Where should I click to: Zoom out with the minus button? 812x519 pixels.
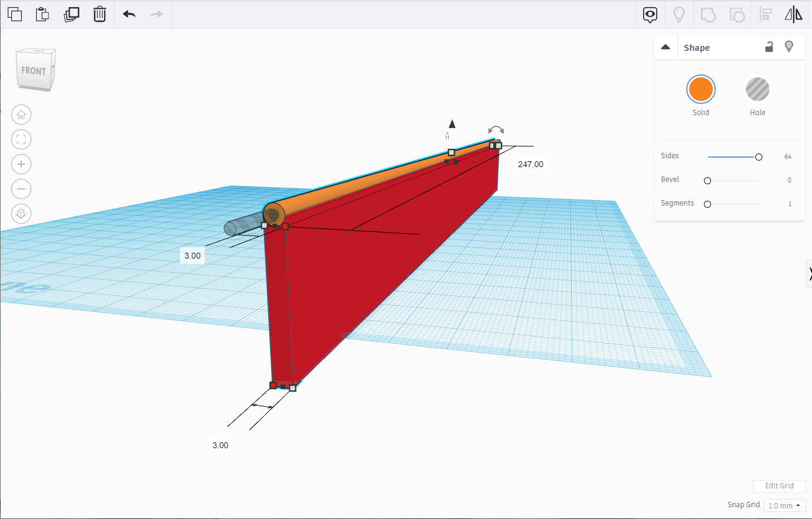pyautogui.click(x=21, y=189)
